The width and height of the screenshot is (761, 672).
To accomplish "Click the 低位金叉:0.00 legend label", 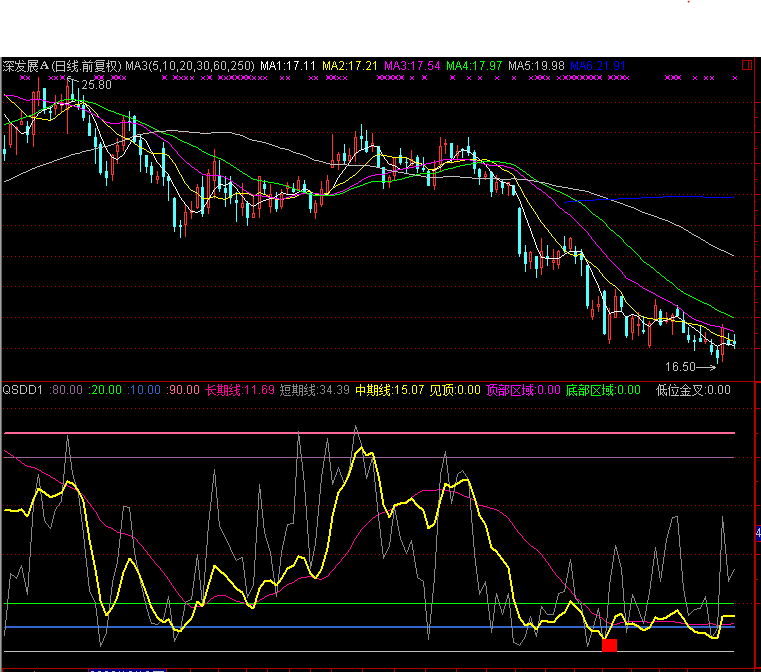I will tap(693, 390).
